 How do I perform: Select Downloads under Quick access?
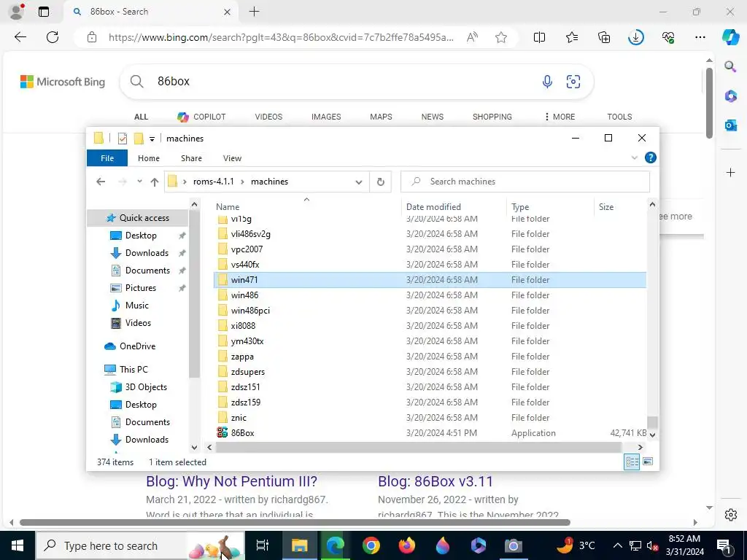[147, 253]
